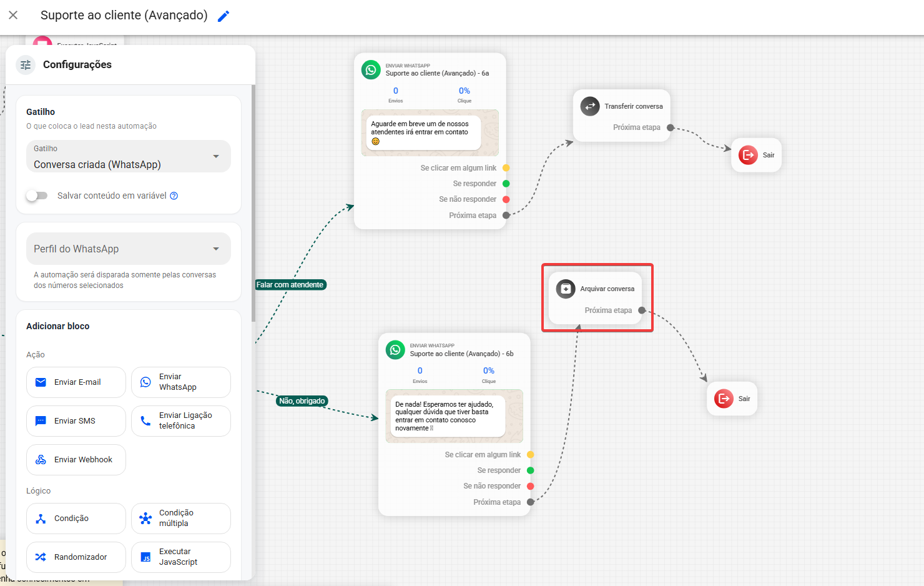Edit automation name with pencil icon
Image resolution: width=924 pixels, height=586 pixels.
tap(224, 16)
